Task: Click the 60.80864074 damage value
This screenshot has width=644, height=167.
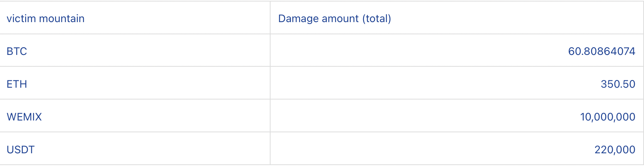Action: click(602, 51)
